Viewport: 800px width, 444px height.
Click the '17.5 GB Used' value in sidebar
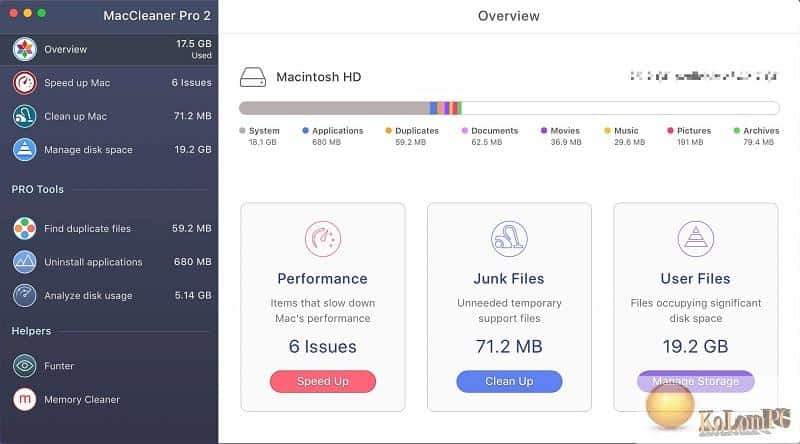tap(194, 49)
